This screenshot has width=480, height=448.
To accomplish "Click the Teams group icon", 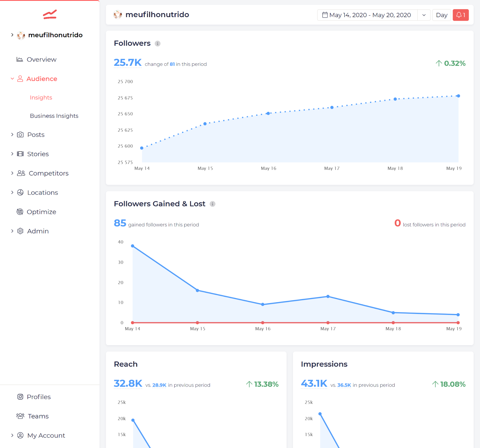I will (x=20, y=416).
